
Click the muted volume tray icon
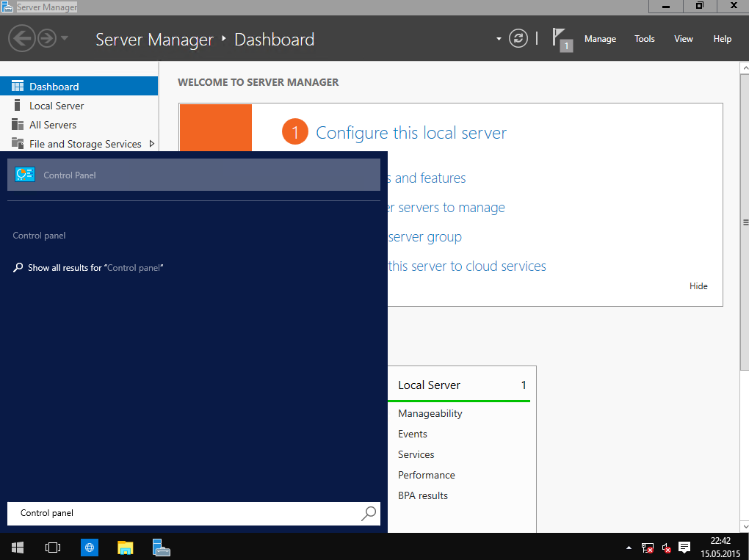pos(666,548)
